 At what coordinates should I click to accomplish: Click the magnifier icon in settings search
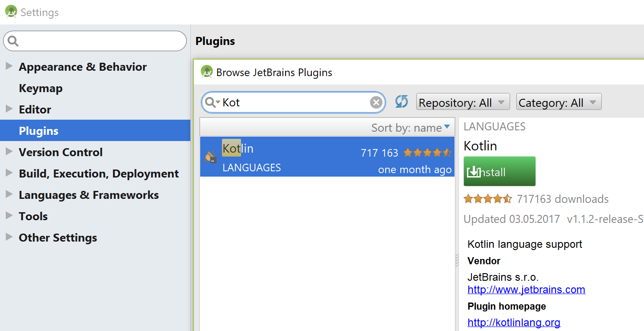(x=13, y=41)
